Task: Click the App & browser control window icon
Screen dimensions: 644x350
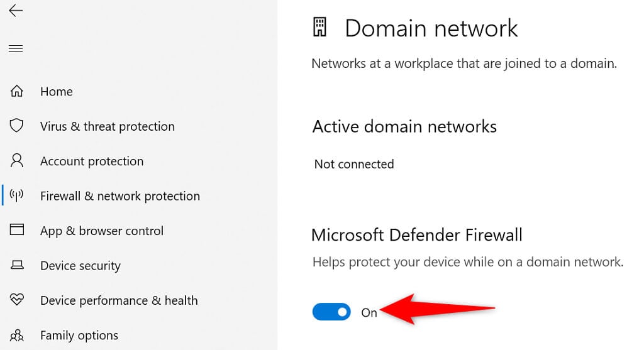Action: point(16,231)
